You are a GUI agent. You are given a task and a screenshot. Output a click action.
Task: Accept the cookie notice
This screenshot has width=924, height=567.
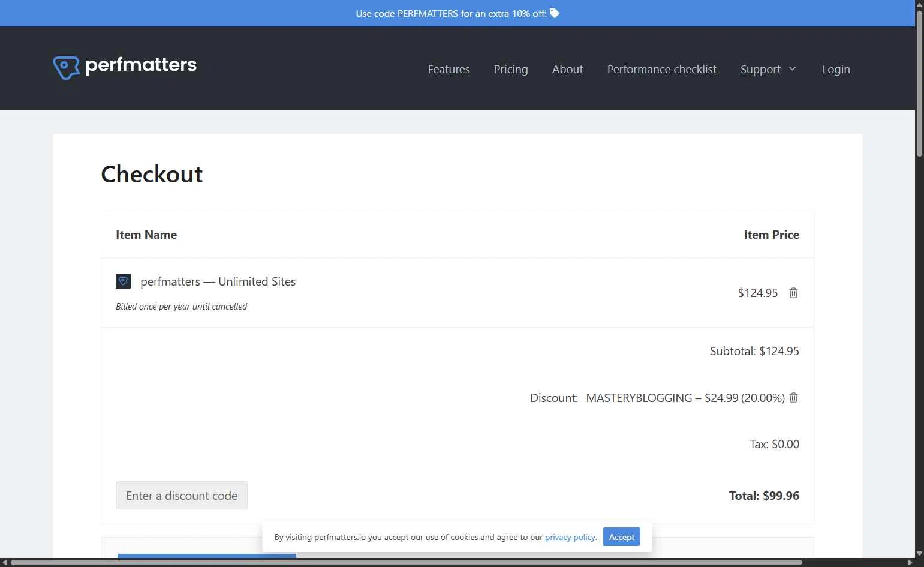621,537
